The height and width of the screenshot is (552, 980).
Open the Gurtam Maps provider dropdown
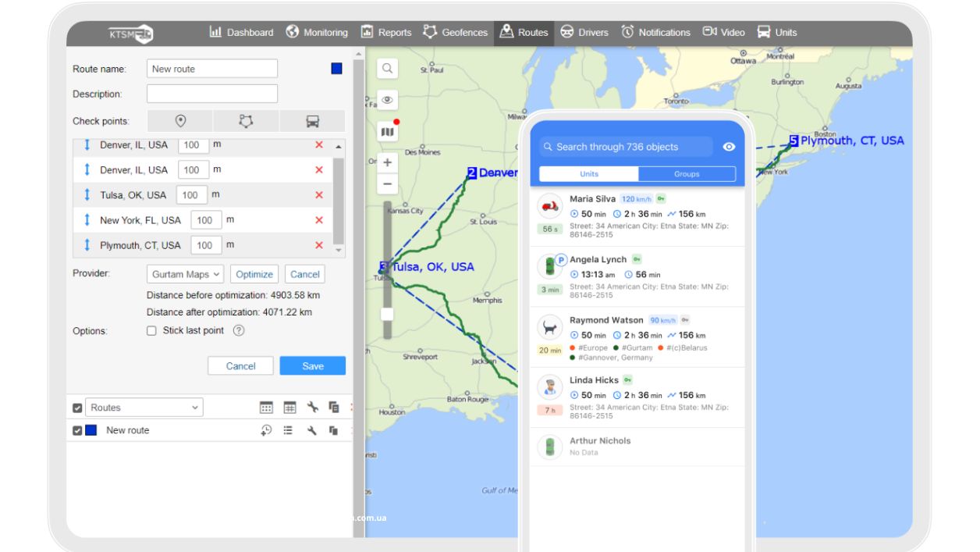pos(185,274)
